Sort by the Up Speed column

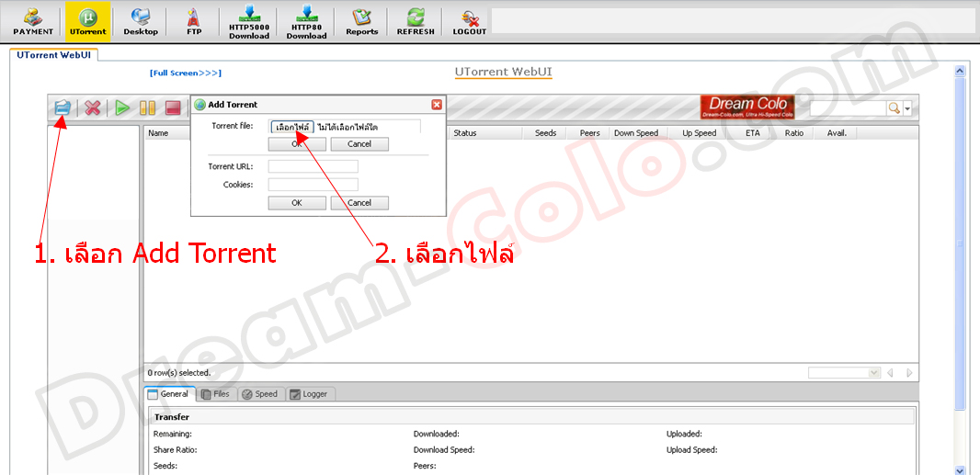click(698, 133)
